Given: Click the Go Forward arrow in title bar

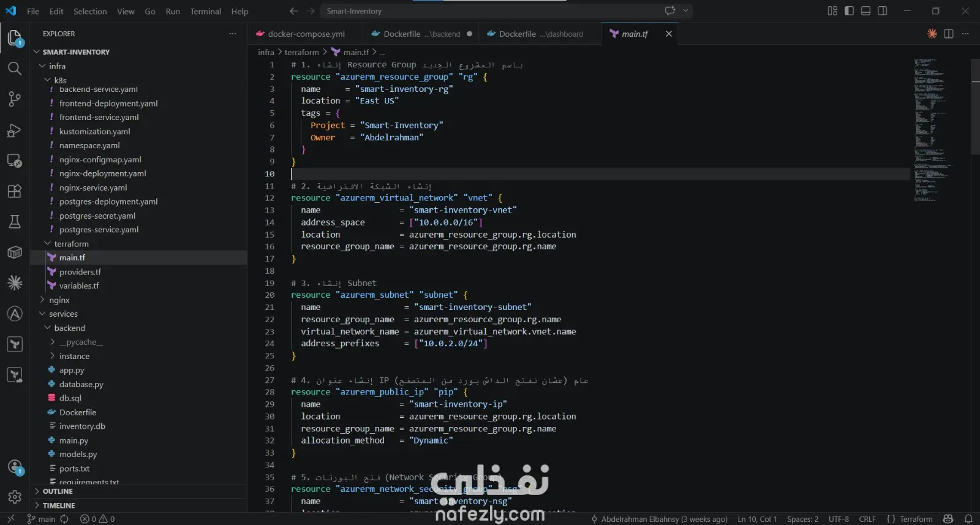Looking at the screenshot, I should coord(311,11).
